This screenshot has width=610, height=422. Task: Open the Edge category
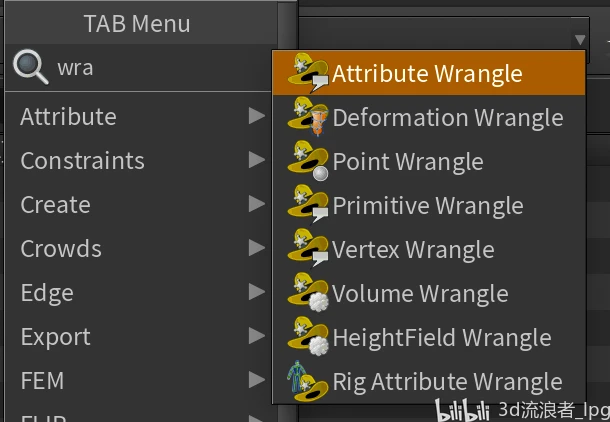point(47,293)
